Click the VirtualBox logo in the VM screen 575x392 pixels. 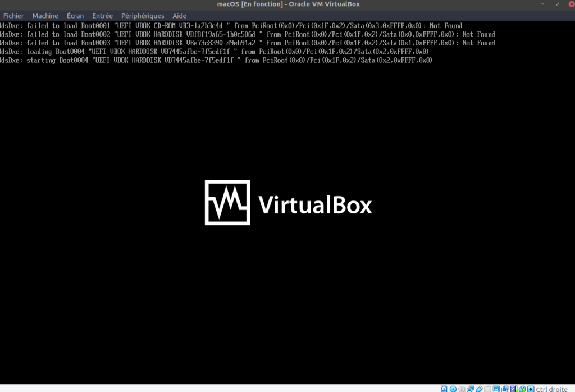[287, 203]
